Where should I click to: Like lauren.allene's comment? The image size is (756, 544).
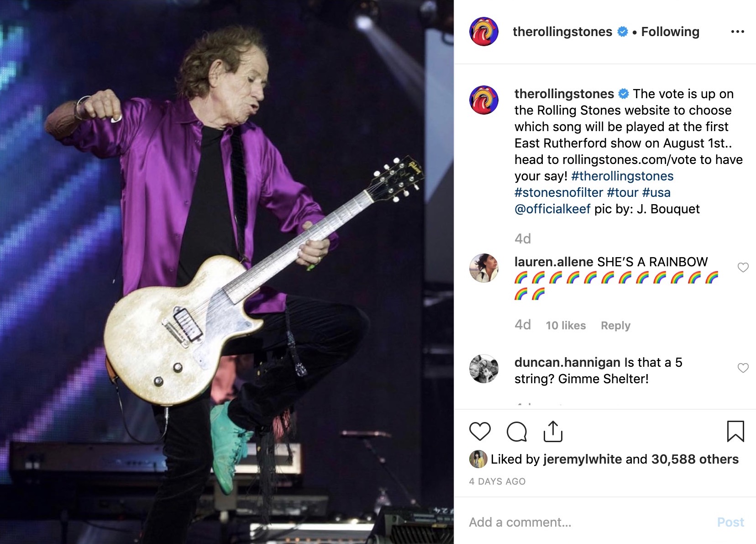pyautogui.click(x=743, y=267)
